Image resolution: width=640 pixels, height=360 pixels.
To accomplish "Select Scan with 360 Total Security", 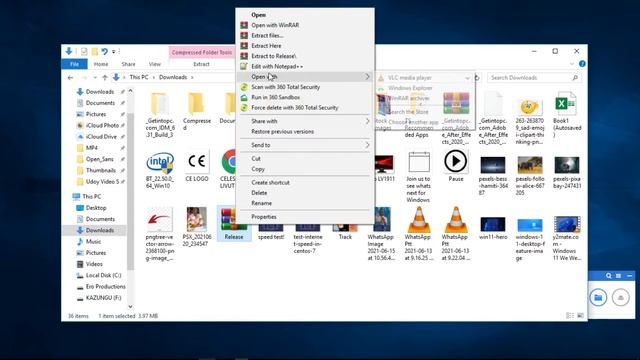I will click(x=285, y=87).
